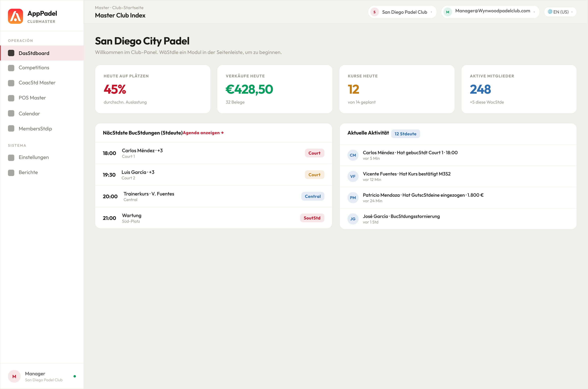The height and width of the screenshot is (389, 588).
Task: Open the Aktive Mitglieder 248 card
Action: 519,89
